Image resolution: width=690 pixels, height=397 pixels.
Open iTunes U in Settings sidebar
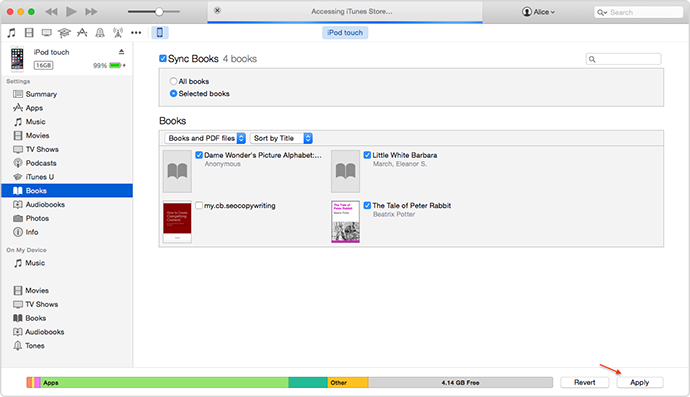(x=66, y=177)
